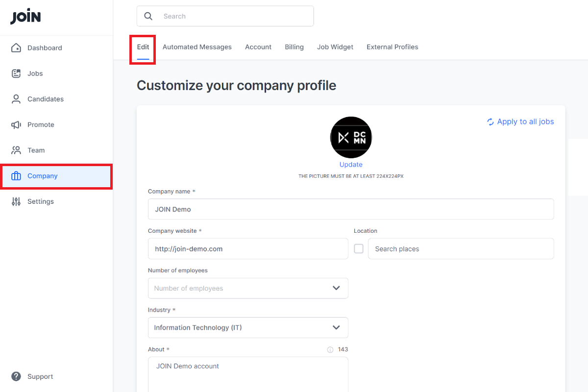Focus the Search places location field
Image resolution: width=588 pixels, height=392 pixels.
(461, 249)
